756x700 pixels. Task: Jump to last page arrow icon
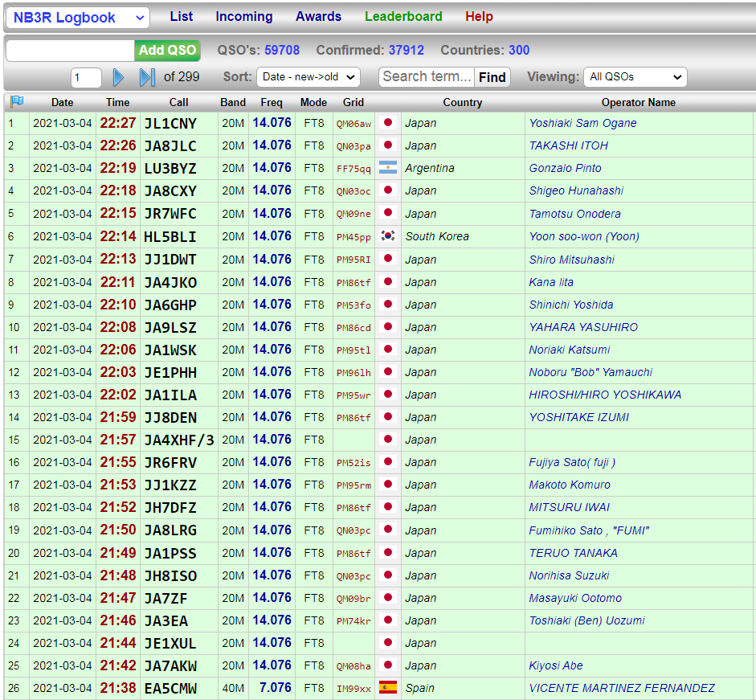147,77
